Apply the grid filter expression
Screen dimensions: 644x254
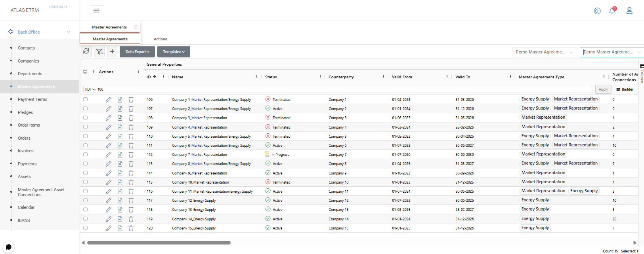[x=603, y=89]
